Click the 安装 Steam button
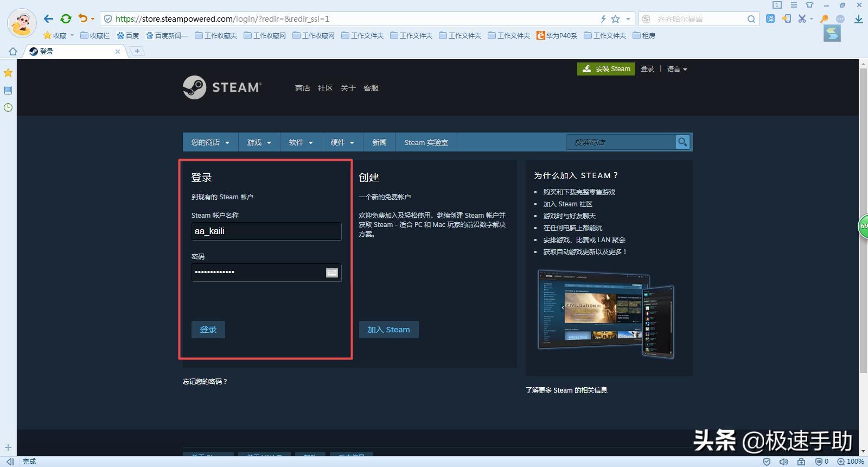 (606, 69)
